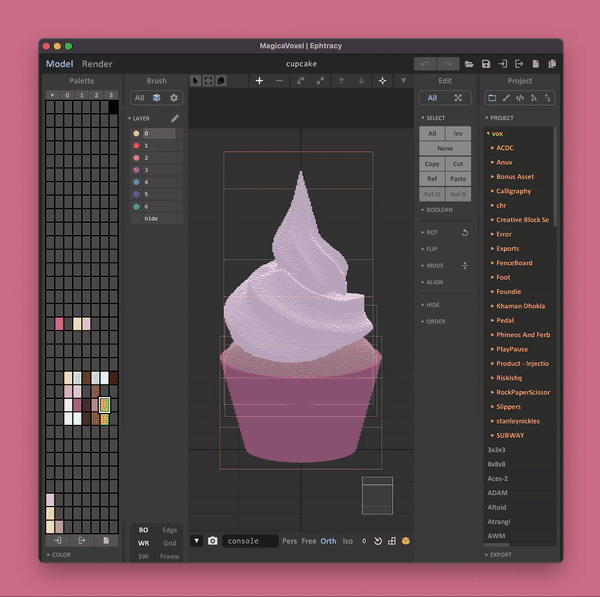Expand the COLOR section below palette
Screen dimensions: 600x597
coord(59,555)
